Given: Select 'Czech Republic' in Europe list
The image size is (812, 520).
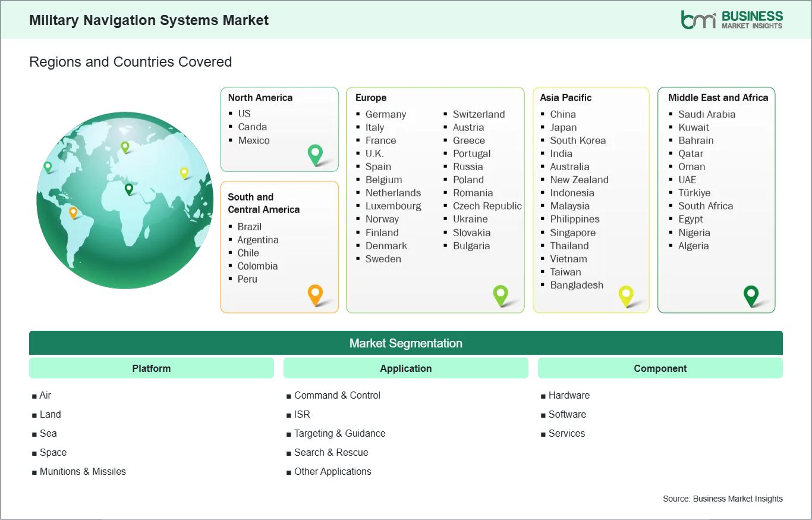Looking at the screenshot, I should point(487,206).
